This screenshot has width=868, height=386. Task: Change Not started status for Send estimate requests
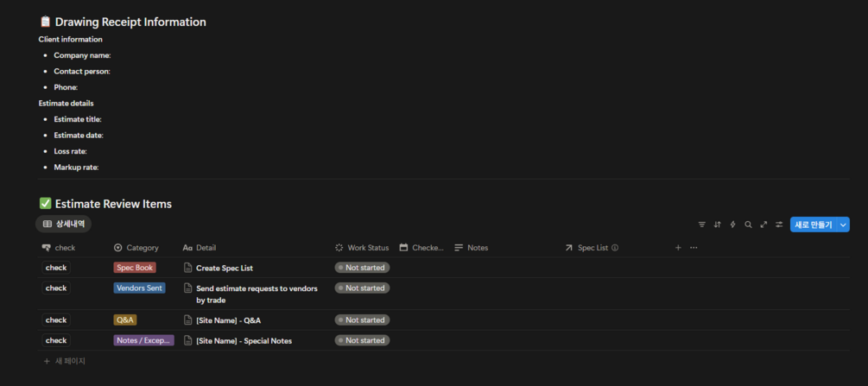(x=363, y=288)
